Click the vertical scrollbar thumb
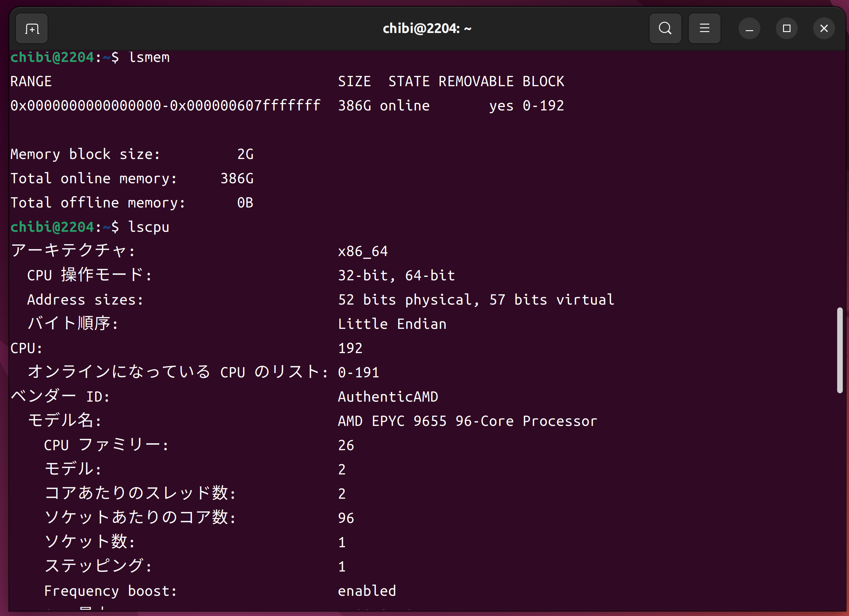Screen dimensions: 849x616 click(x=840, y=350)
